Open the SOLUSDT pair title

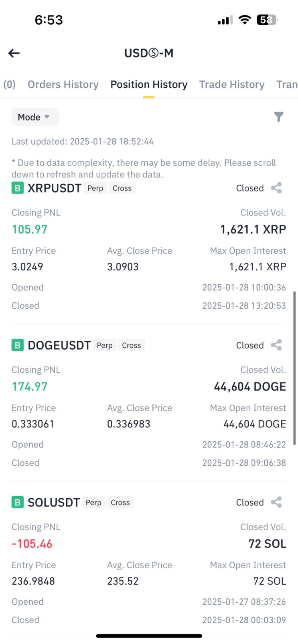pyautogui.click(x=54, y=502)
